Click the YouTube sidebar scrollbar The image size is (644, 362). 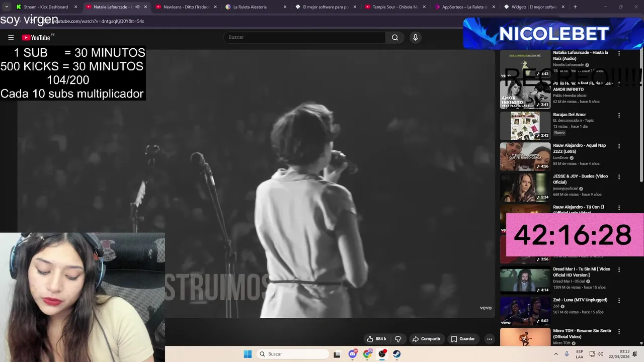(x=641, y=116)
